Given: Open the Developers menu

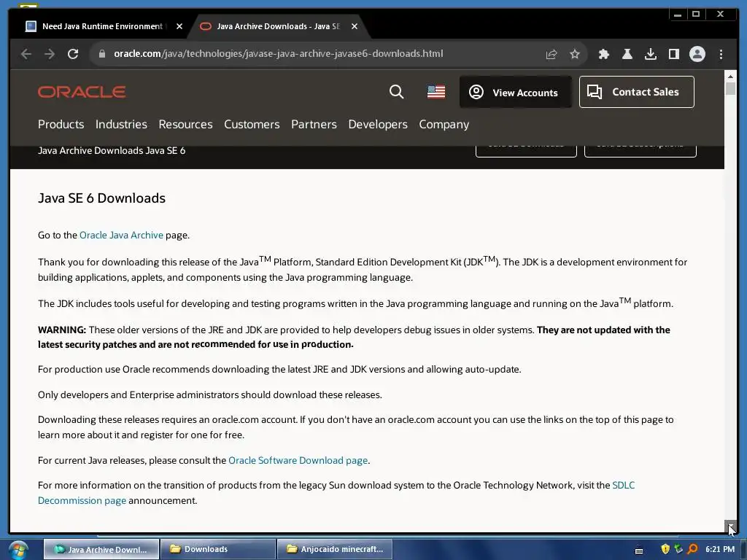Looking at the screenshot, I should pyautogui.click(x=378, y=124).
